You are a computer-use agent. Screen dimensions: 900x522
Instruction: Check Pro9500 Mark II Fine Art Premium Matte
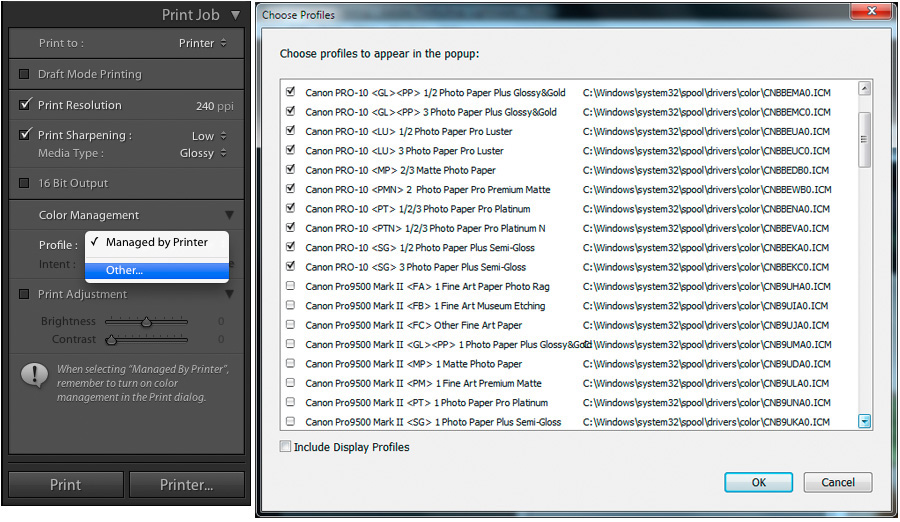point(290,382)
